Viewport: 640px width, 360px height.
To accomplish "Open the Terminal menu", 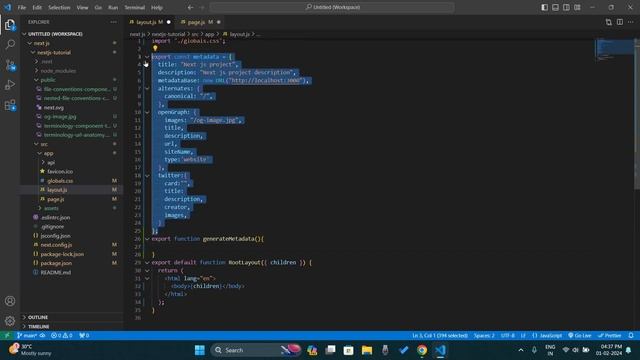I will pos(135,7).
